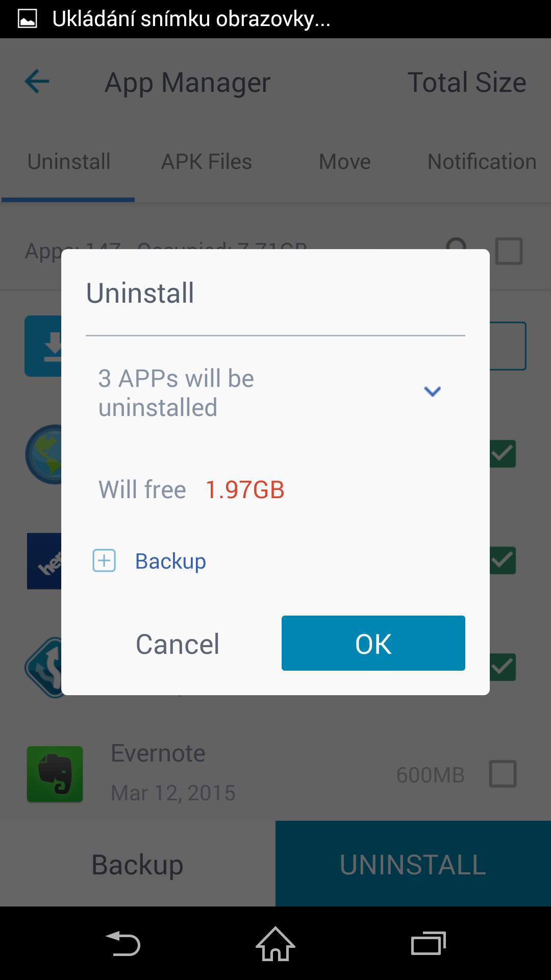The image size is (551, 980).
Task: Open the Move tab
Action: pos(345,162)
